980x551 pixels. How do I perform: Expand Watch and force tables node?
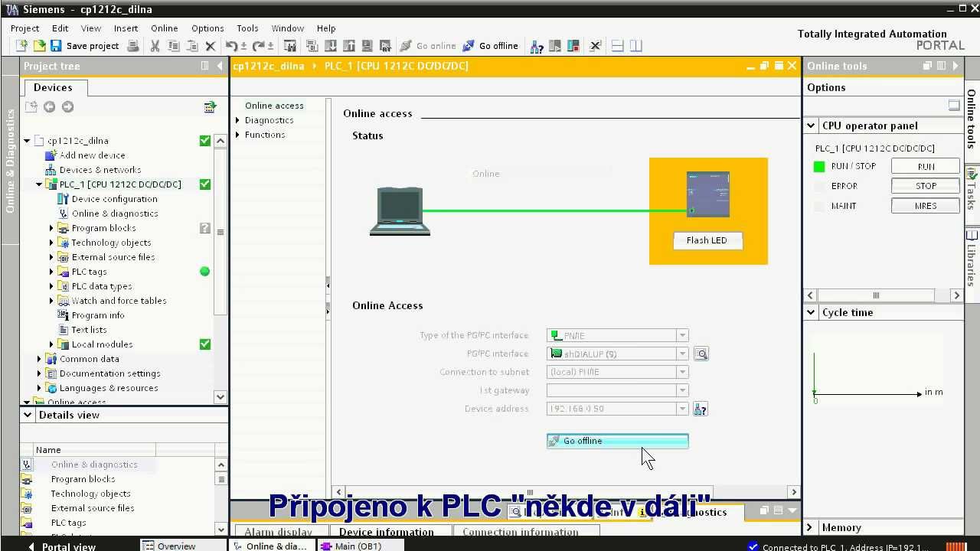(x=51, y=301)
